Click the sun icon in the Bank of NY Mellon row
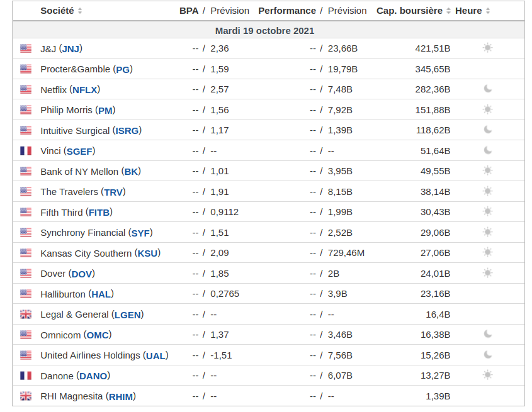This screenshot has height=412, width=532. point(487,170)
